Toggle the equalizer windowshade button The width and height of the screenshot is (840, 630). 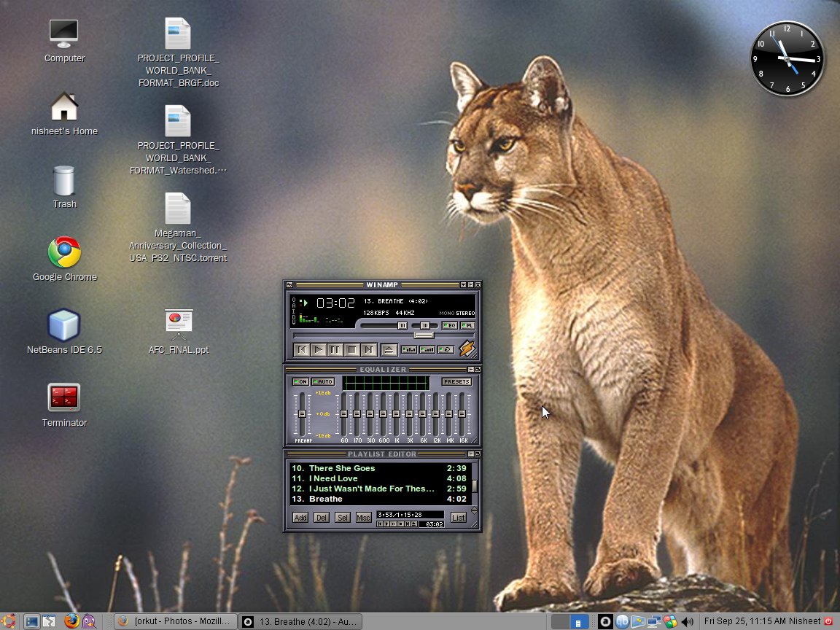point(471,370)
